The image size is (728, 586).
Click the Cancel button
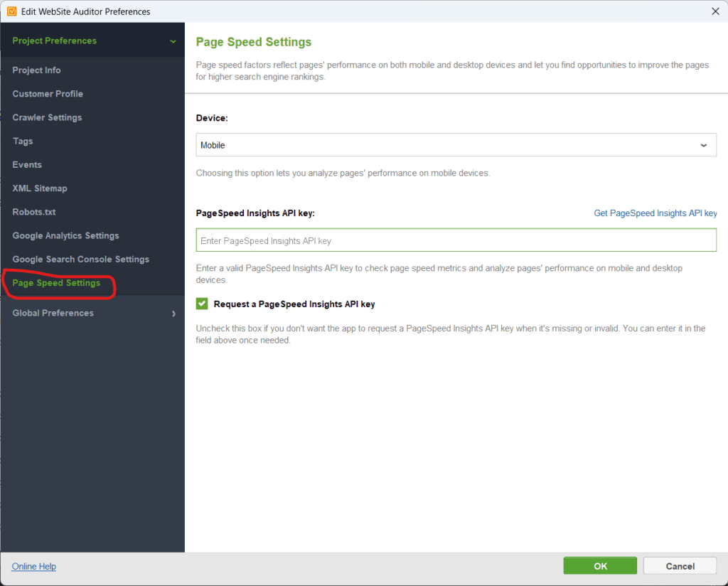pyautogui.click(x=679, y=565)
